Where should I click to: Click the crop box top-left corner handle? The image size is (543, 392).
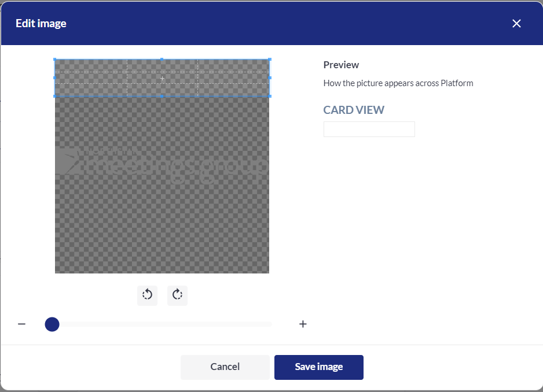55,59
